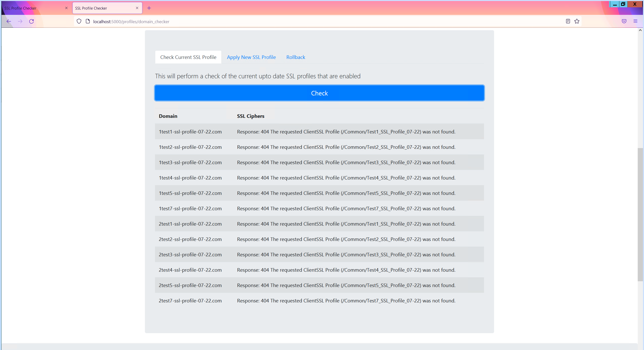Screen dimensions: 644x350
Task: Select the Check Current SSL Profile tab
Action: [188, 57]
